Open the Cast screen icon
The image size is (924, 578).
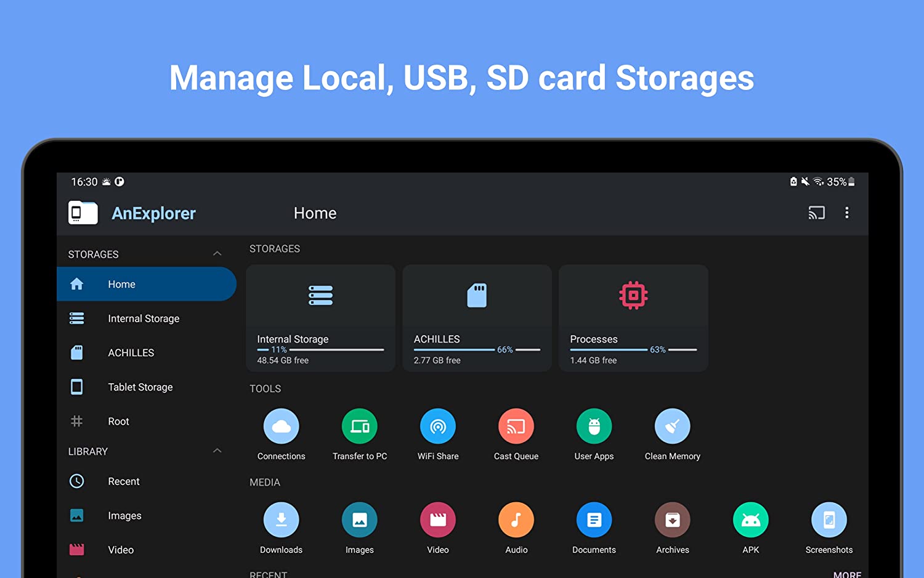coord(816,213)
